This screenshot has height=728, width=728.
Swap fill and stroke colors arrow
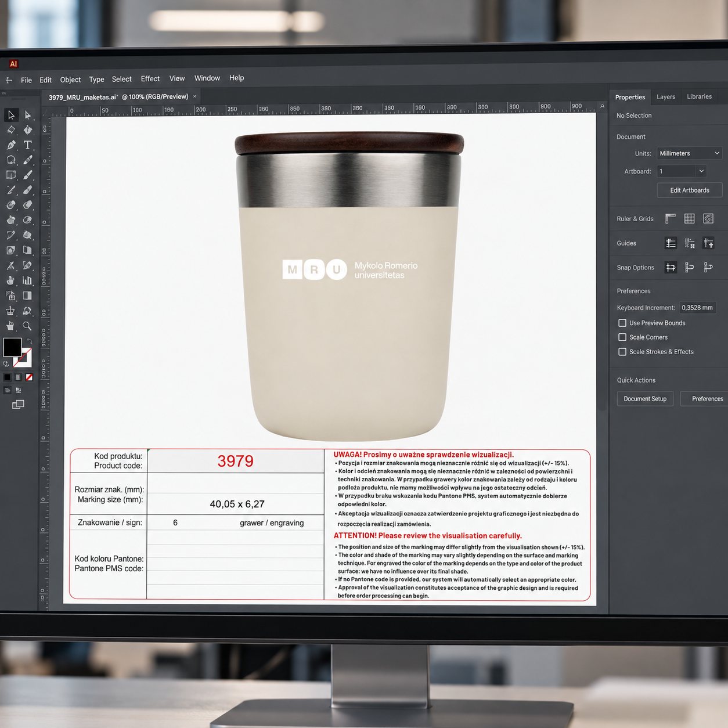(29, 341)
